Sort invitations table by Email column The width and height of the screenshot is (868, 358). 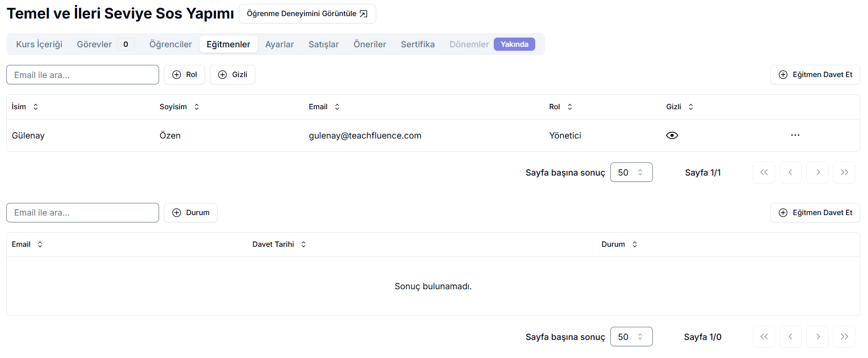[x=27, y=244]
